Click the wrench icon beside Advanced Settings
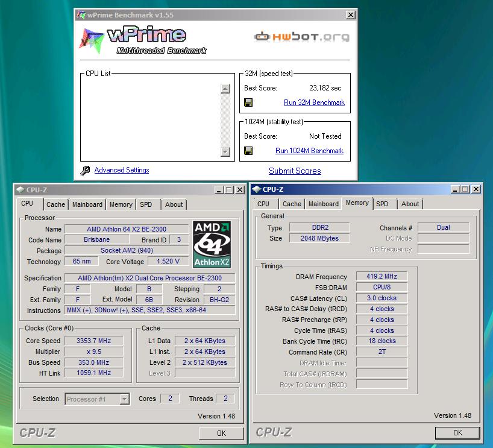Image resolution: width=493 pixels, height=448 pixels. pos(85,170)
